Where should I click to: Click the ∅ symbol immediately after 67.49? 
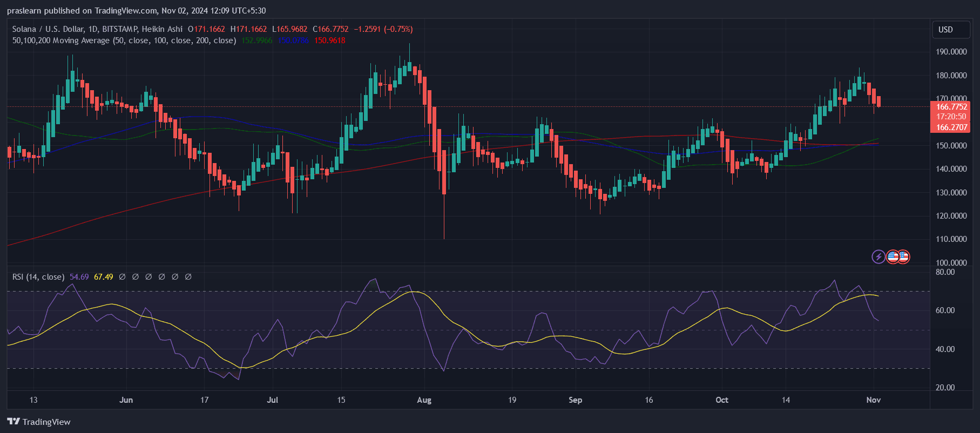123,277
